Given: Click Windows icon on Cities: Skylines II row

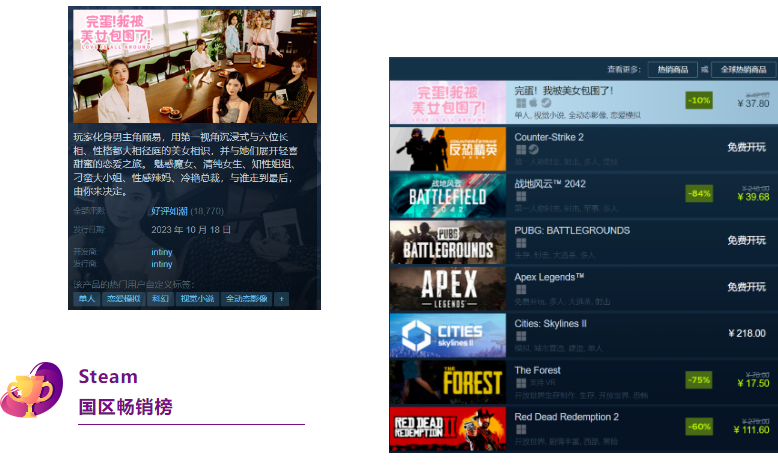Looking at the screenshot, I should pos(520,336).
